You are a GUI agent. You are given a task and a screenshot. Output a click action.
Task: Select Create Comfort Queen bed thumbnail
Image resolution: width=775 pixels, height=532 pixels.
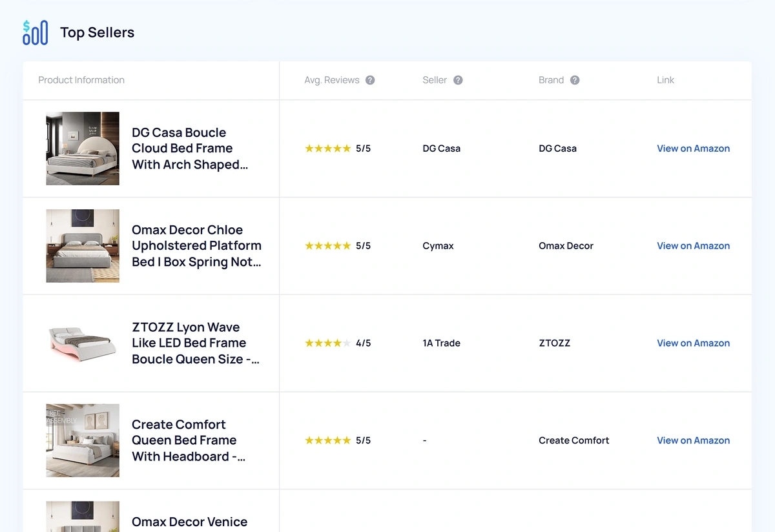(83, 441)
